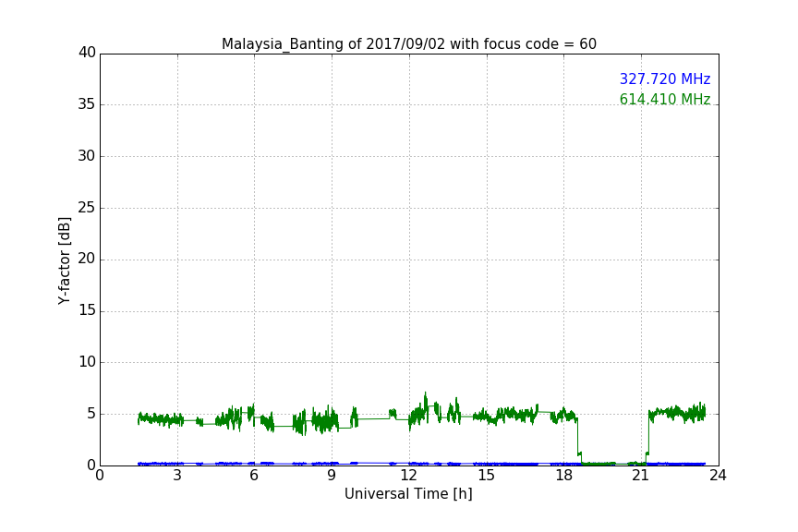Click the 'Y-factor [dB]' axis label
This screenshot has width=798, height=532.
point(64,260)
